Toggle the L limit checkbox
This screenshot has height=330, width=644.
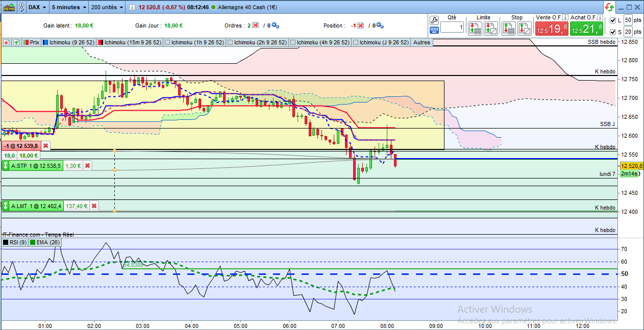click(613, 20)
